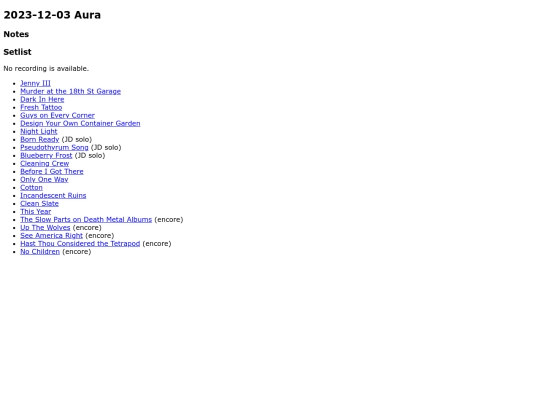This screenshot has height=405, width=540.
Task: Click the (JD solo) note after Born Ready
Action: coord(77,139)
